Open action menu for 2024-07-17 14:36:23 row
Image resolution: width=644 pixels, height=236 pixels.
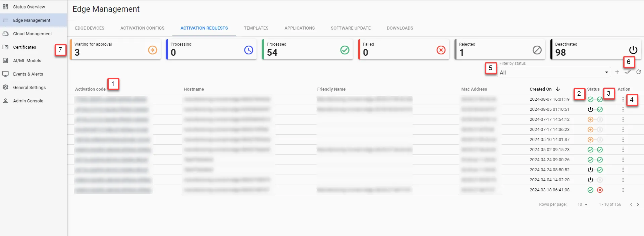(623, 130)
